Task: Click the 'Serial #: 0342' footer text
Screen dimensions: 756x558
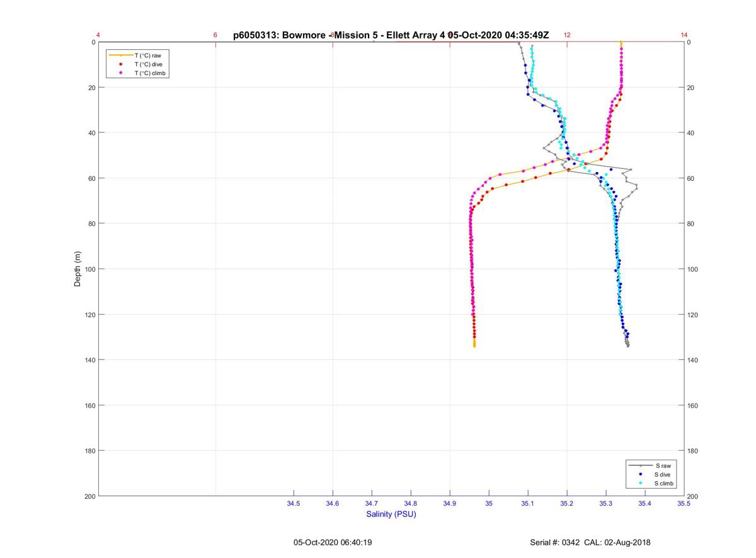Action: point(554,542)
